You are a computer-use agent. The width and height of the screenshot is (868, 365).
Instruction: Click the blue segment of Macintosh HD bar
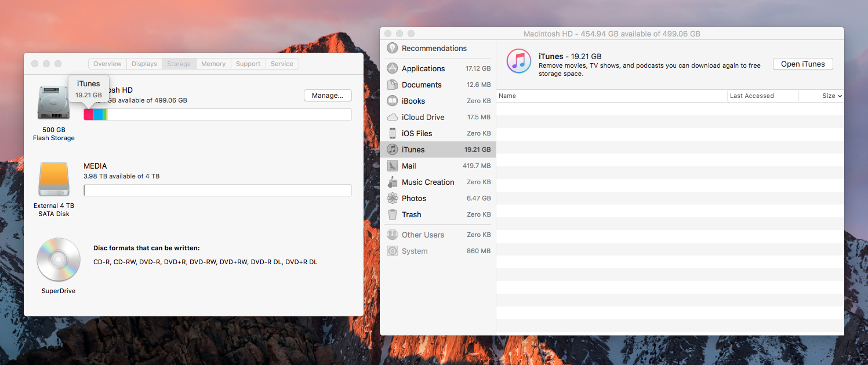coord(98,114)
